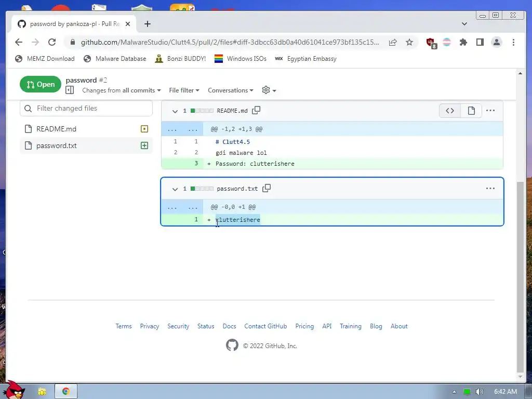The image size is (532, 399).
Task: Select README.md in the file tree
Action: tap(86, 129)
